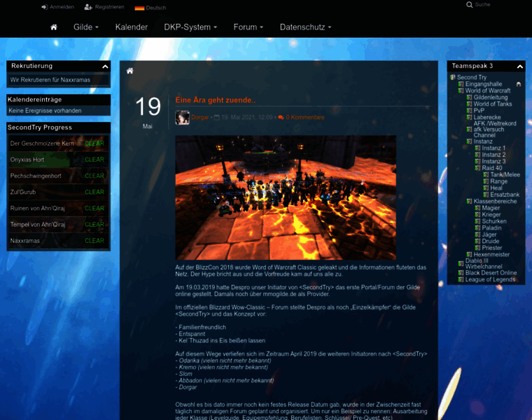The image size is (532, 420).
Task: Select Naxxramas progress row
Action: pyautogui.click(x=58, y=241)
